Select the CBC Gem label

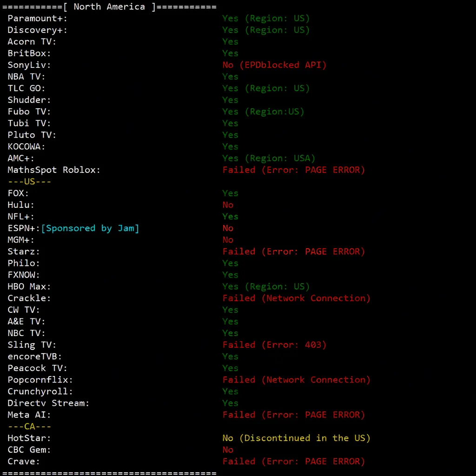tap(29, 450)
